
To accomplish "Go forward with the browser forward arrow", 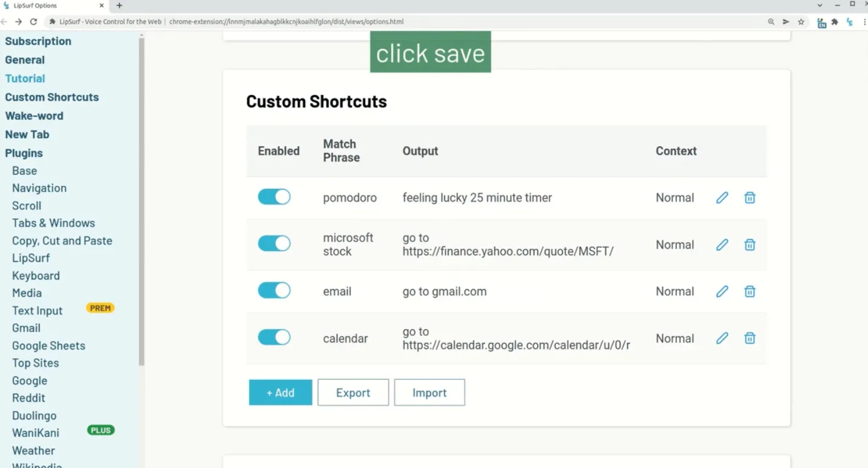I will coord(18,21).
